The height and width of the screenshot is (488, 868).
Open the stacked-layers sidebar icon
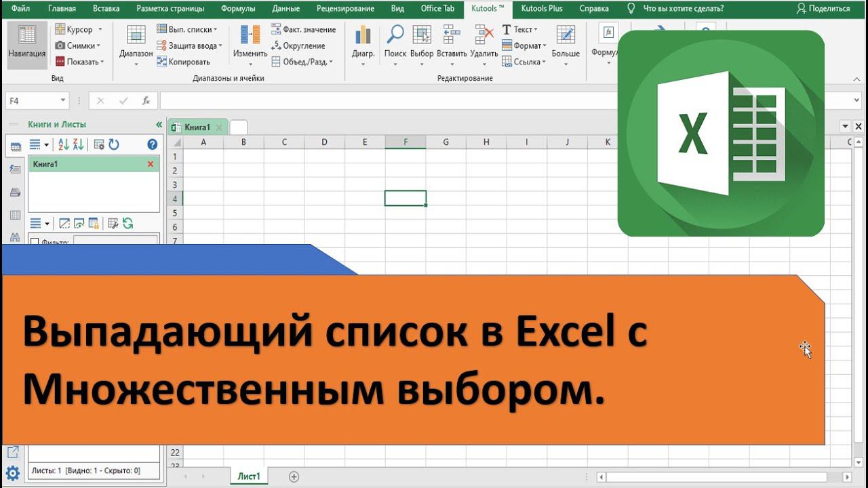point(15,192)
